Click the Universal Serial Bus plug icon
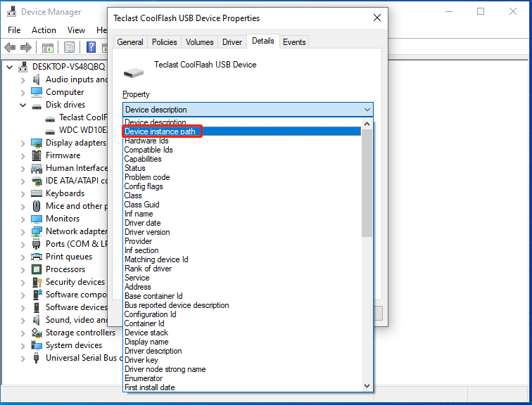Viewport: 532px width, 405px height. coord(36,358)
